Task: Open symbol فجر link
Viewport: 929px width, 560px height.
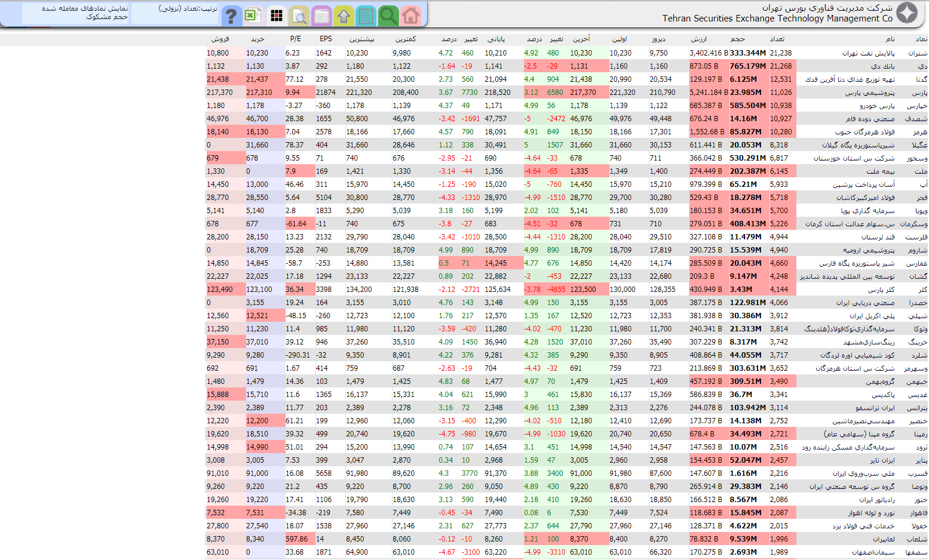Action: 922,198
